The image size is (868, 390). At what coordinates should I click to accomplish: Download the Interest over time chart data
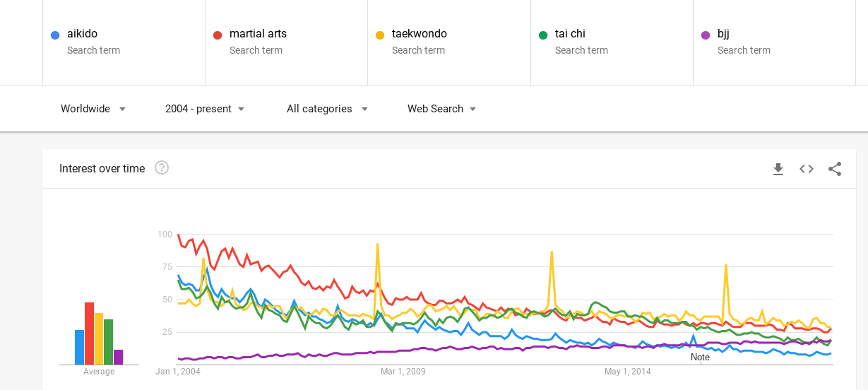tap(778, 169)
